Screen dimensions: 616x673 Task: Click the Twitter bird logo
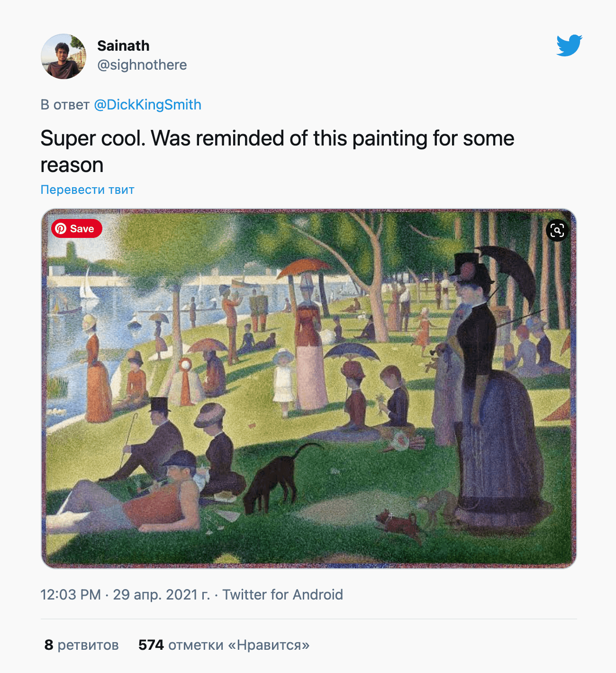569,45
